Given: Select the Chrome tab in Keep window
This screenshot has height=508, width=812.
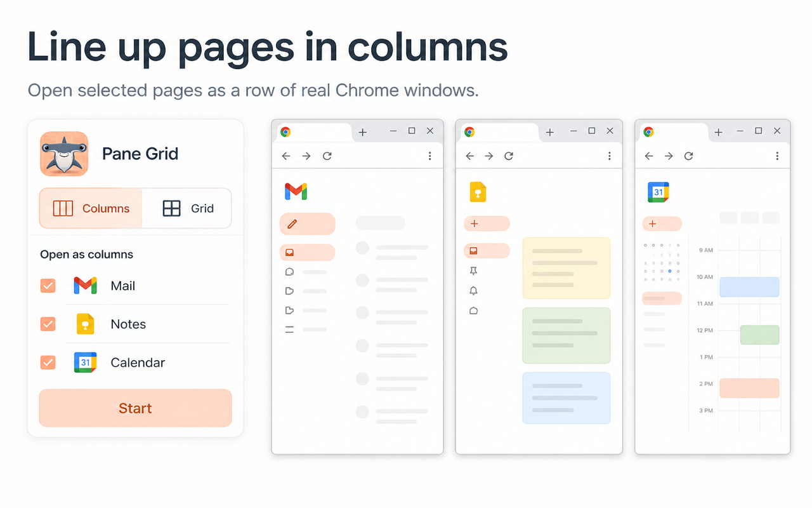Looking at the screenshot, I should pyautogui.click(x=500, y=132).
